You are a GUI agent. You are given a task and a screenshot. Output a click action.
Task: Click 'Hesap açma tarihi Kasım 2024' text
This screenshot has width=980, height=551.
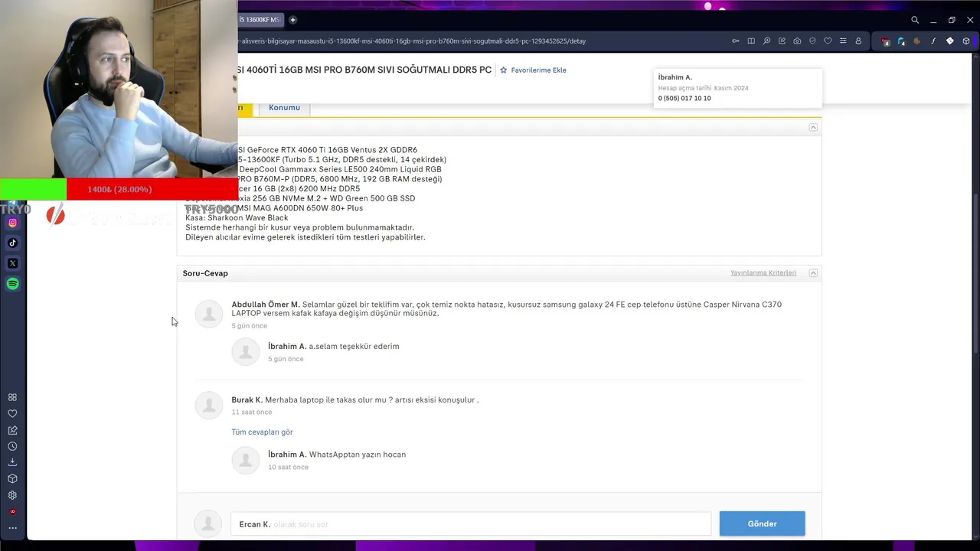point(703,88)
